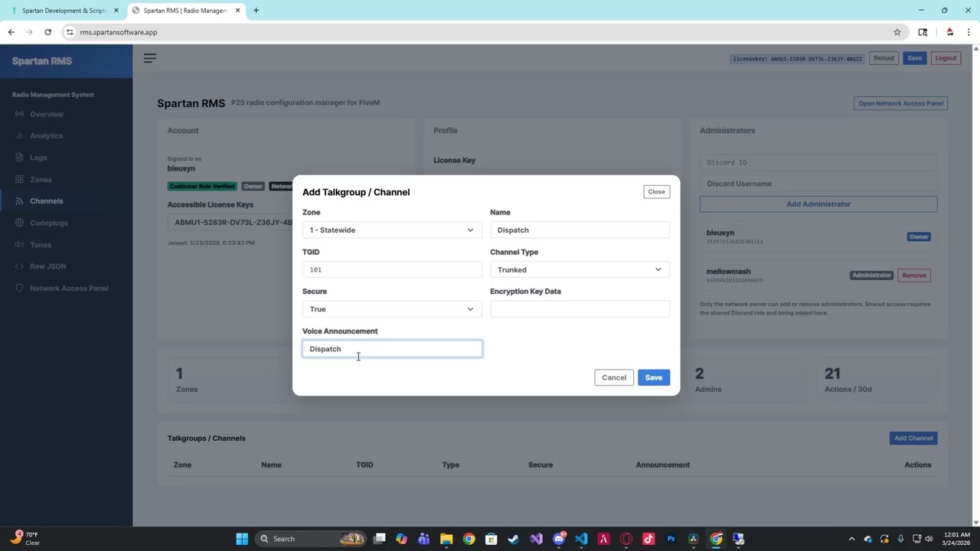Click the Channels icon in the sidebar
Viewport: 980px width, 551px height.
[x=20, y=201]
